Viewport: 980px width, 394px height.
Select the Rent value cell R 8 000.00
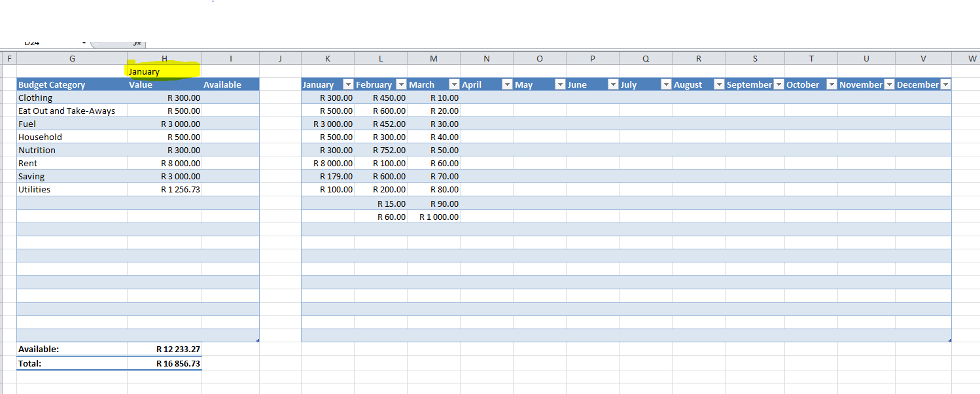[x=164, y=163]
